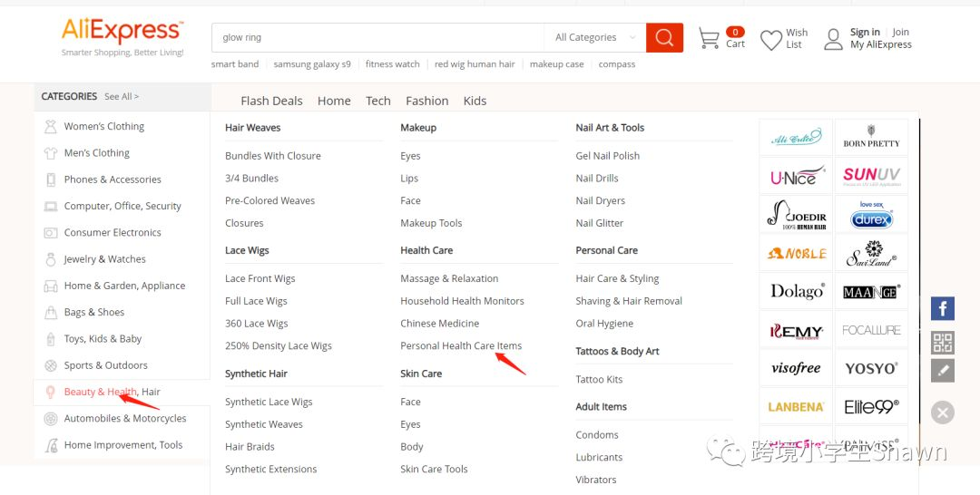Click the Sports & Outdoors ball icon
The image size is (980, 495).
(51, 365)
